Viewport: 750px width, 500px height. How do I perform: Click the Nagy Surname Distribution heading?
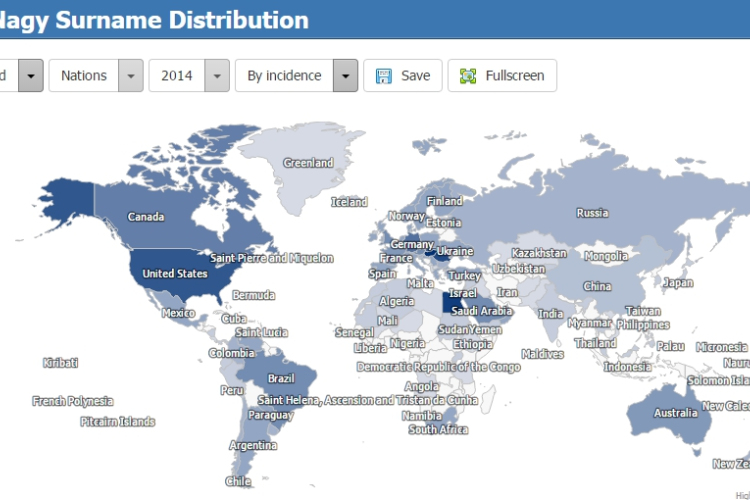(155, 19)
